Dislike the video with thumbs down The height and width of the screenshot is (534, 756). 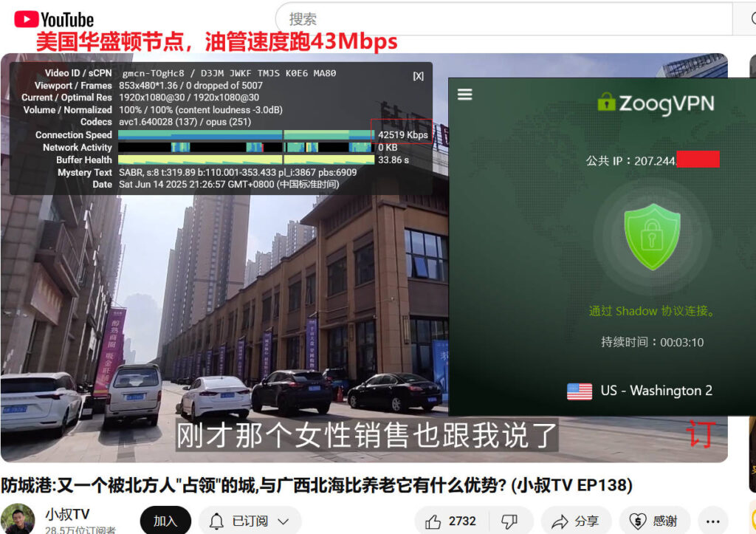point(509,521)
